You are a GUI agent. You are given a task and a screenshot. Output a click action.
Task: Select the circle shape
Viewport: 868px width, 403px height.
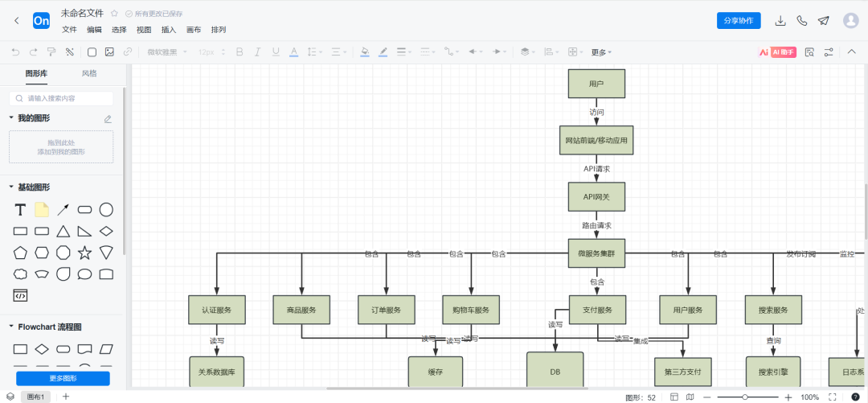pyautogui.click(x=106, y=209)
